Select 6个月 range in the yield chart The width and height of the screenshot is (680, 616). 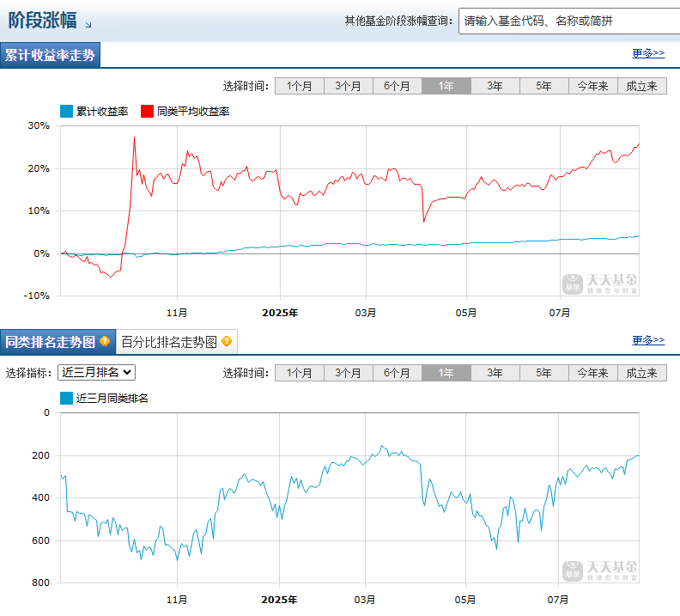point(398,86)
